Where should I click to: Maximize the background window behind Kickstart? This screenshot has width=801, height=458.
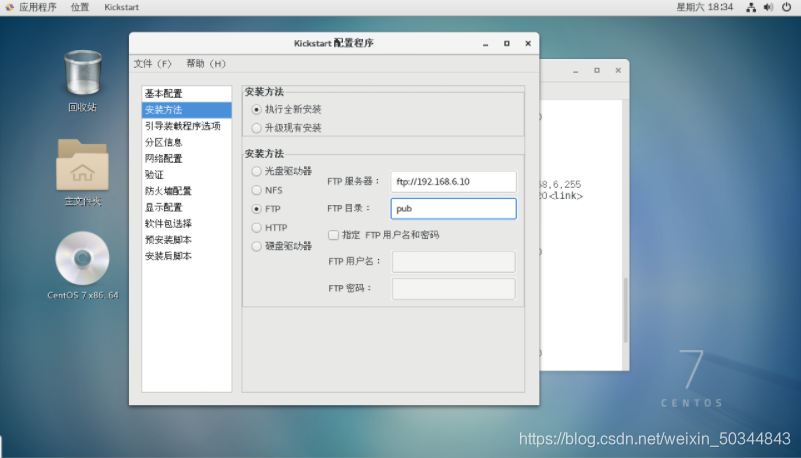tap(597, 70)
